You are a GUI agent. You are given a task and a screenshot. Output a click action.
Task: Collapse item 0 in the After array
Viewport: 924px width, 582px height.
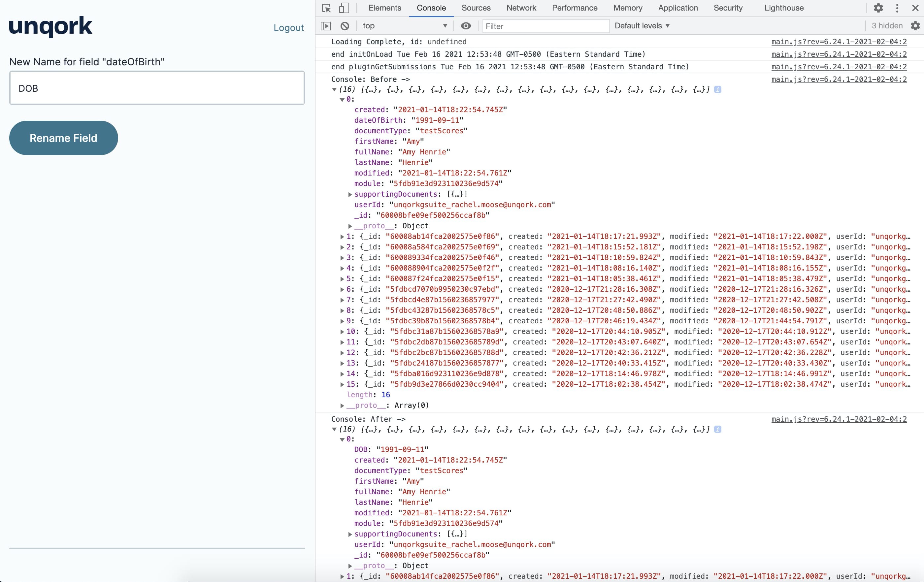pyautogui.click(x=342, y=440)
